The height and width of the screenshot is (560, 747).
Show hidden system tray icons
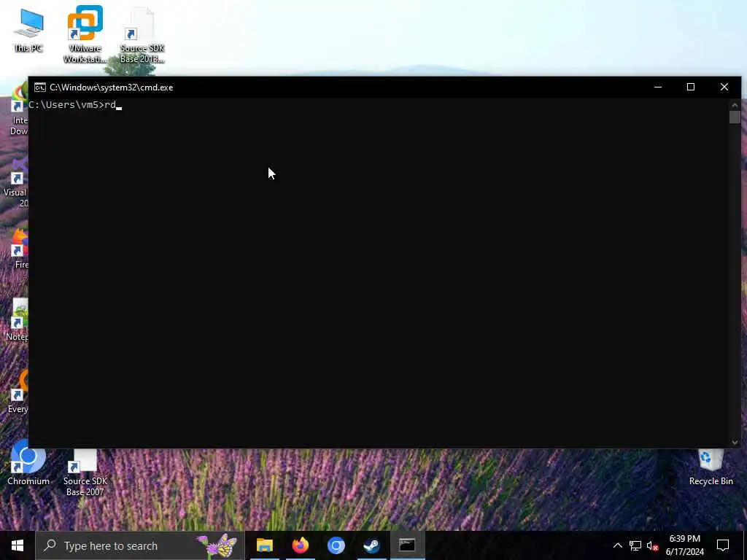617,545
